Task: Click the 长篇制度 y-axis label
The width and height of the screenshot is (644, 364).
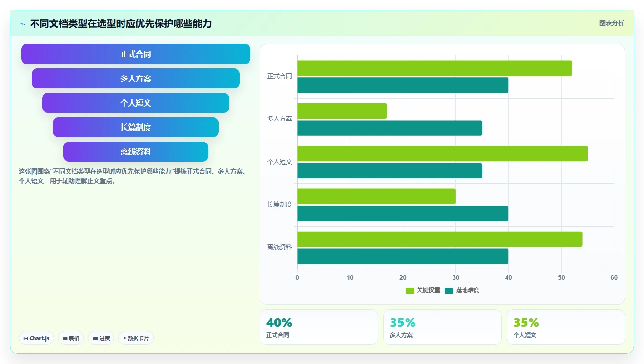Action: point(280,205)
